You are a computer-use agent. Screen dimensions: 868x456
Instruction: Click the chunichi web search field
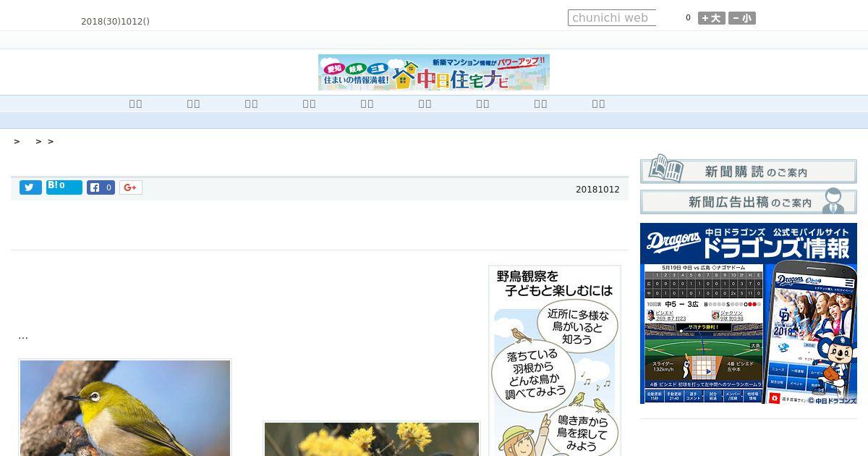612,17
